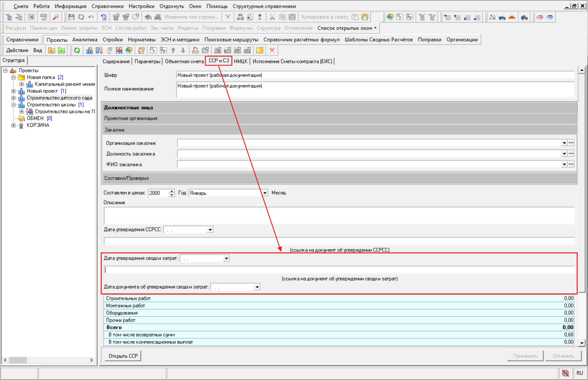Click the Структура panel horizontal scrollbar thumb
Viewport: 588px width, 380px height.
coord(18,360)
